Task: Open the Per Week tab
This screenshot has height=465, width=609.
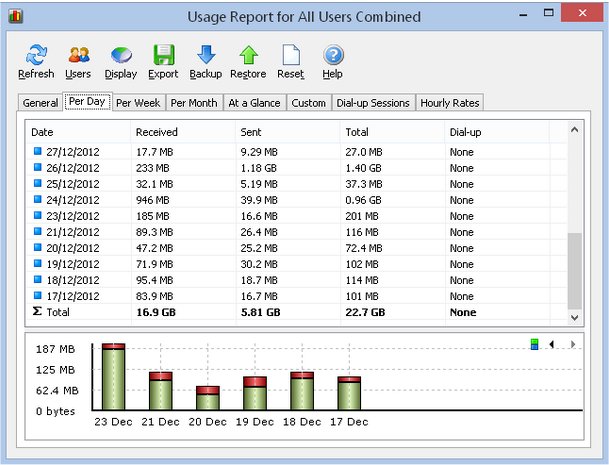Action: 138,103
